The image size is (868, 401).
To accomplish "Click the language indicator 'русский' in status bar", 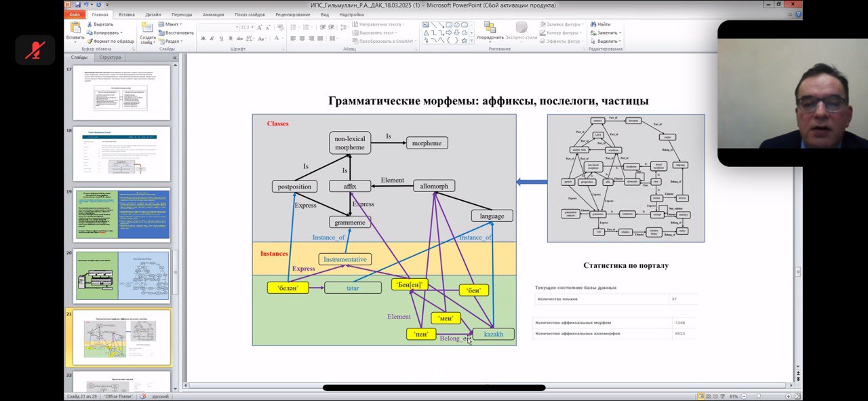I will (x=160, y=396).
